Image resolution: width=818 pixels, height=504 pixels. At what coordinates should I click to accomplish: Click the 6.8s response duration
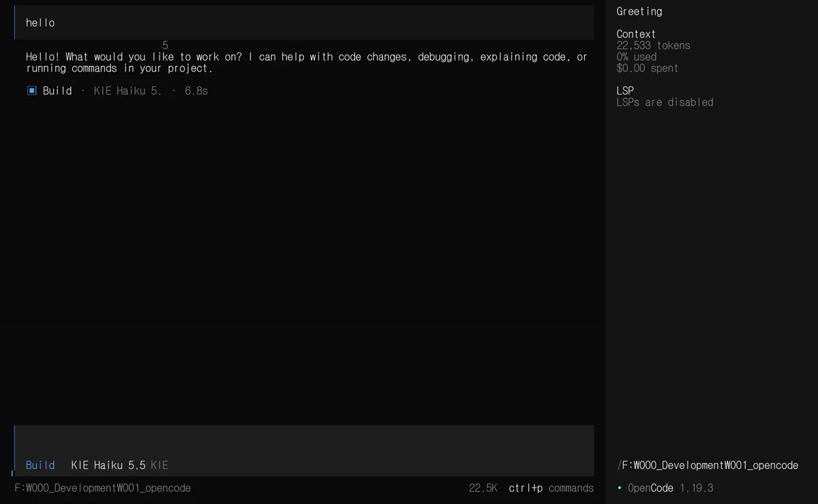point(196,91)
